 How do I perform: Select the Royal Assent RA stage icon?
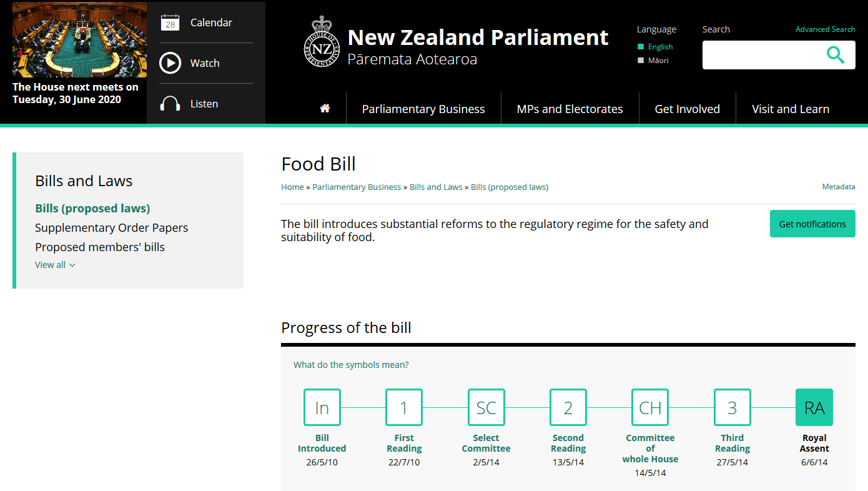tap(814, 407)
